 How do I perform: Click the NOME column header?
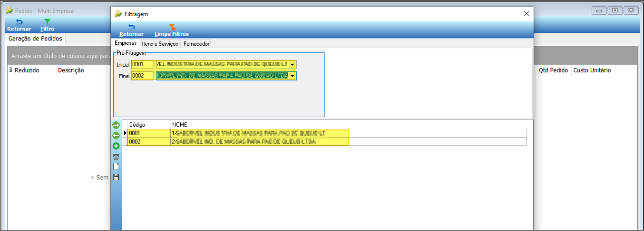(348, 124)
